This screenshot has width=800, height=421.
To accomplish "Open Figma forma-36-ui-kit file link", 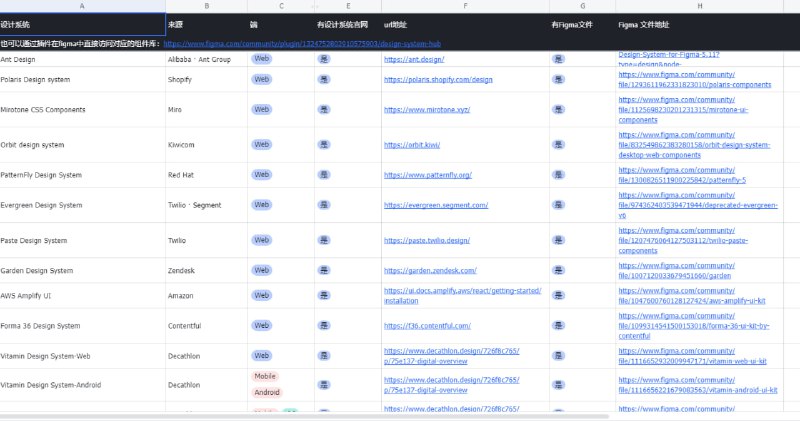I will point(694,326).
